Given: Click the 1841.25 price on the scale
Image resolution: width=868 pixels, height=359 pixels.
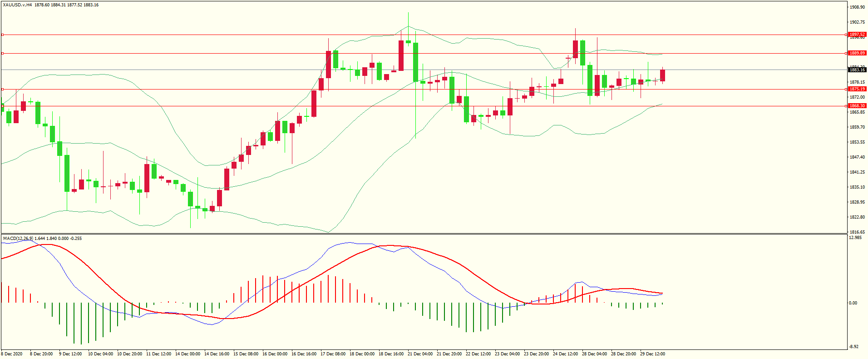Looking at the screenshot, I should coord(857,172).
